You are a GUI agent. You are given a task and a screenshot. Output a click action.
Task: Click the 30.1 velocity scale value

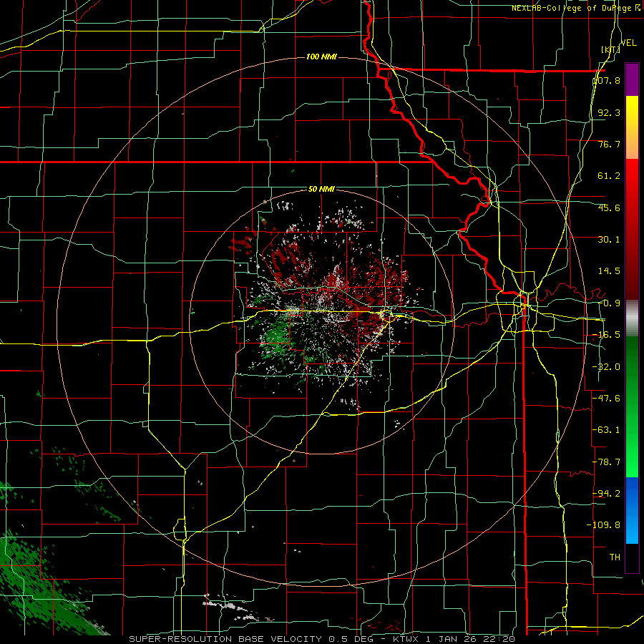609,240
